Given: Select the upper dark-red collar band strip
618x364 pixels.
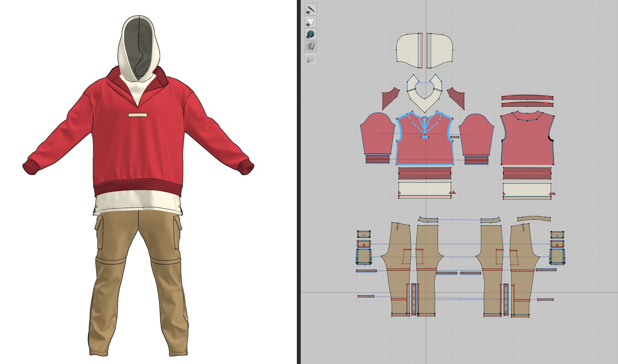Looking at the screenshot, I should click(527, 97).
